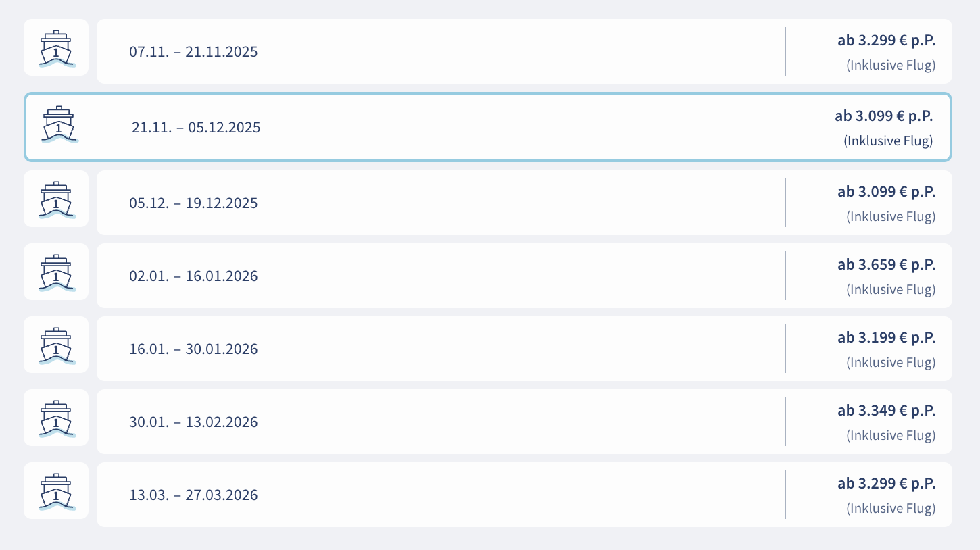Click "(Inklusive Flug)" in the 13.03. – 27.03.2026 row
The width and height of the screenshot is (980, 550).
pos(890,509)
